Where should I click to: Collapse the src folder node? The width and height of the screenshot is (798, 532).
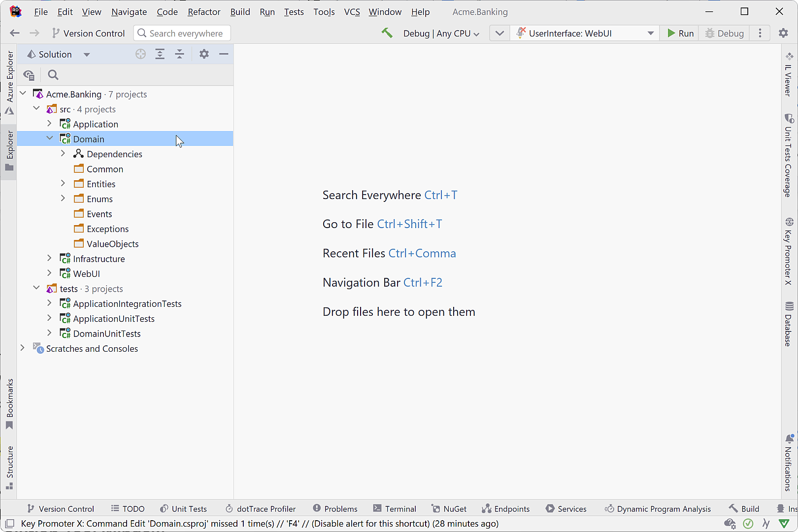(36, 108)
